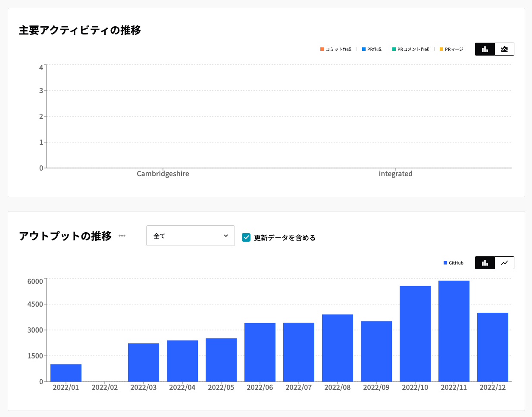Toggle PR作成 legend series
The width and height of the screenshot is (532, 417).
372,49
